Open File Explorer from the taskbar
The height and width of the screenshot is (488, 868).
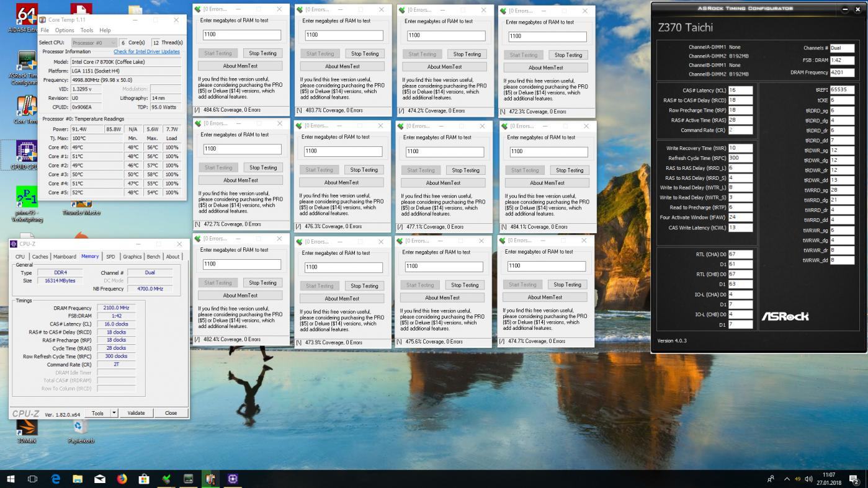(x=78, y=479)
